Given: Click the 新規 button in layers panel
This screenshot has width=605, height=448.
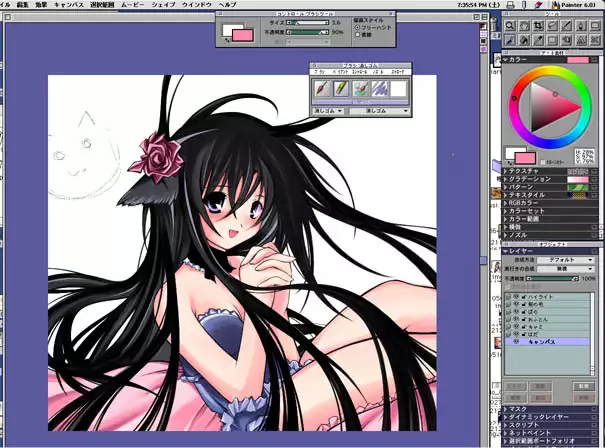Looking at the screenshot, I should tap(586, 386).
